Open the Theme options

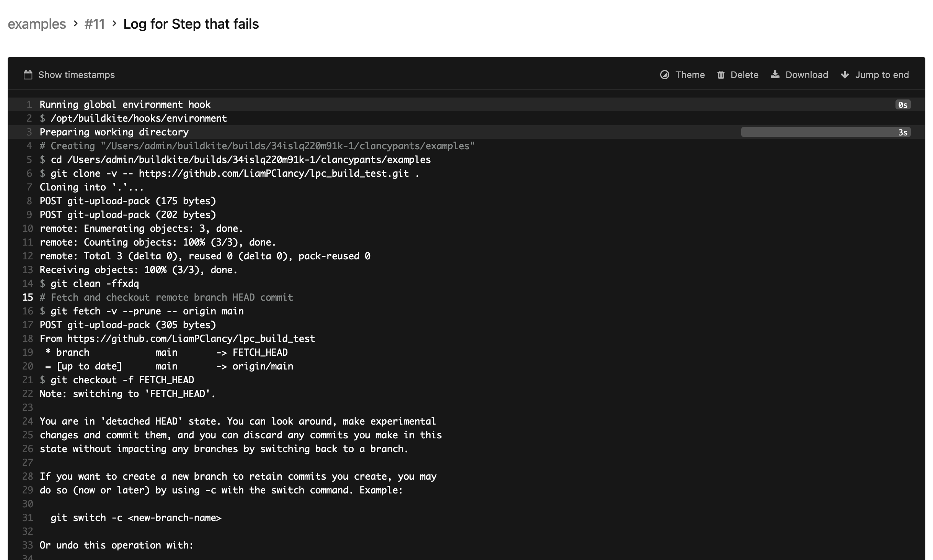point(690,75)
